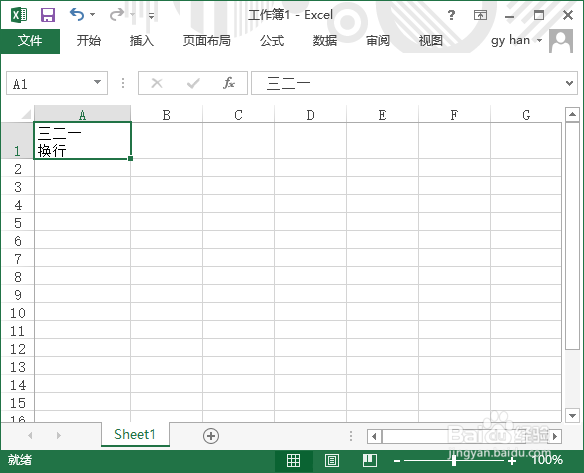584x473 pixels.
Task: Cancel the formula bar entry
Action: click(x=157, y=83)
